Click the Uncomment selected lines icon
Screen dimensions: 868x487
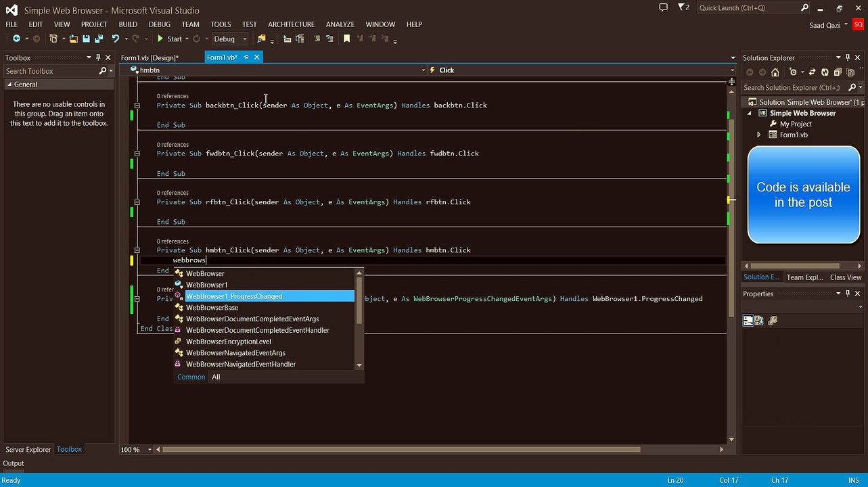pyautogui.click(x=329, y=39)
